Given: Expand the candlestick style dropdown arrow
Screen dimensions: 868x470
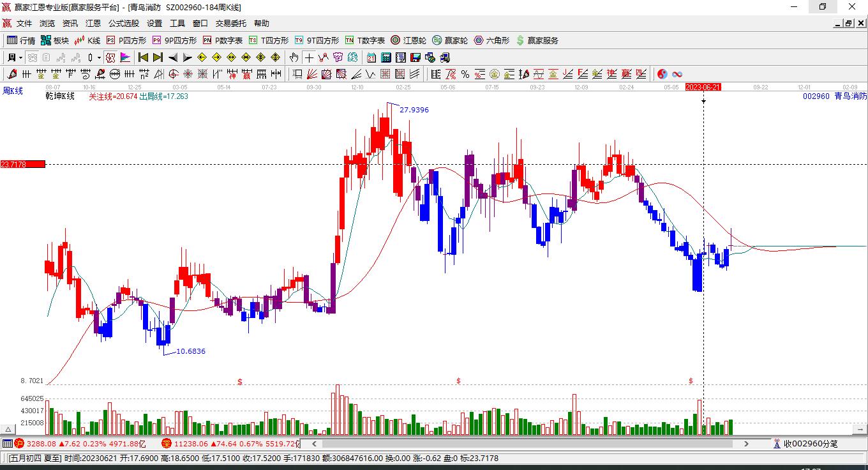Looking at the screenshot, I should point(99,57).
